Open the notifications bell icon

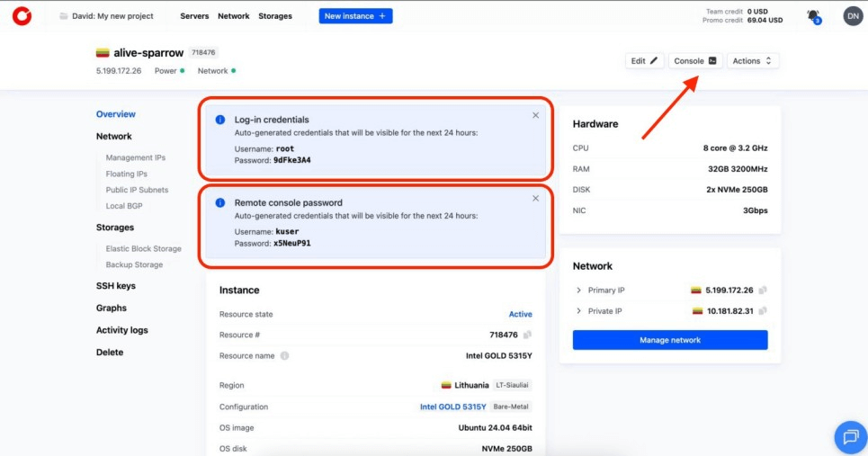pos(813,15)
